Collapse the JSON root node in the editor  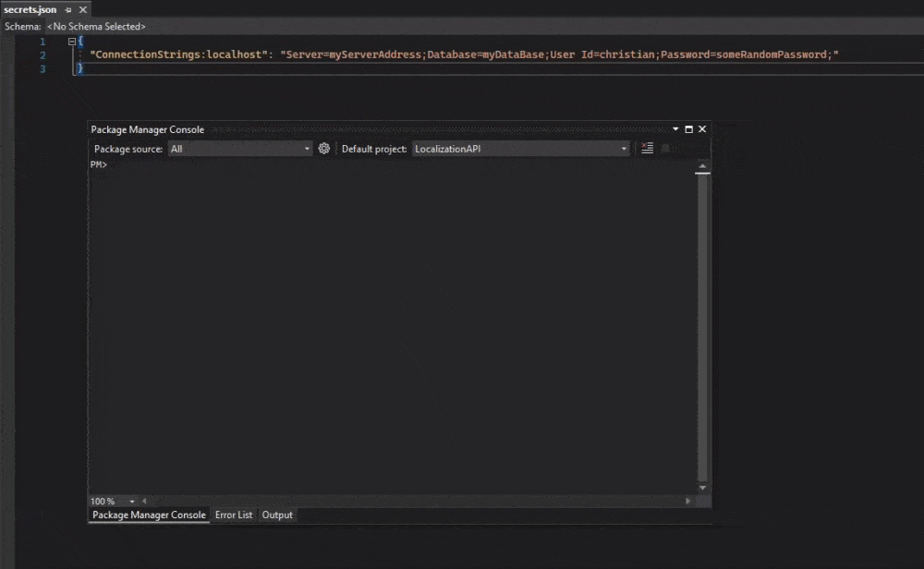point(72,41)
